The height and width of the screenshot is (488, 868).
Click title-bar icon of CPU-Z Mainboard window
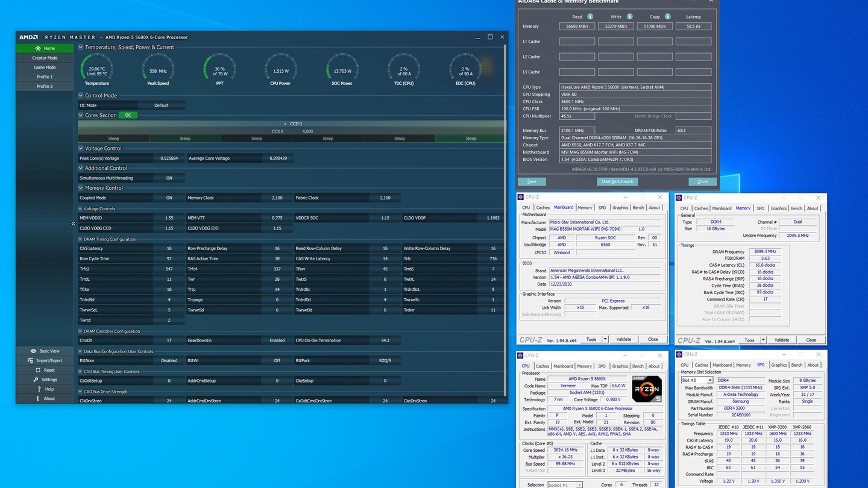click(521, 197)
